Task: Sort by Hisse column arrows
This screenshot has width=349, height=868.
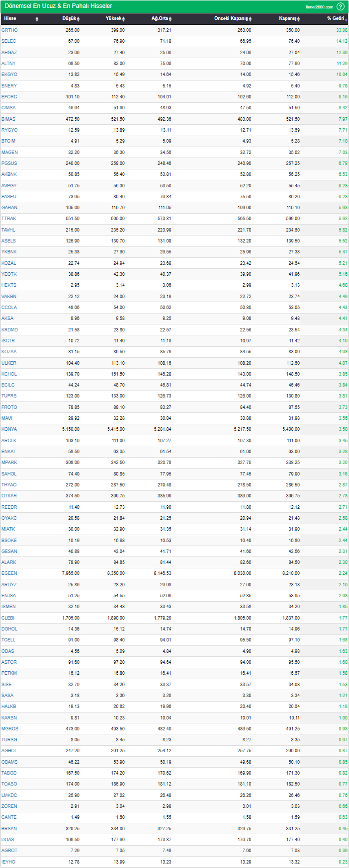Action: pos(37,19)
